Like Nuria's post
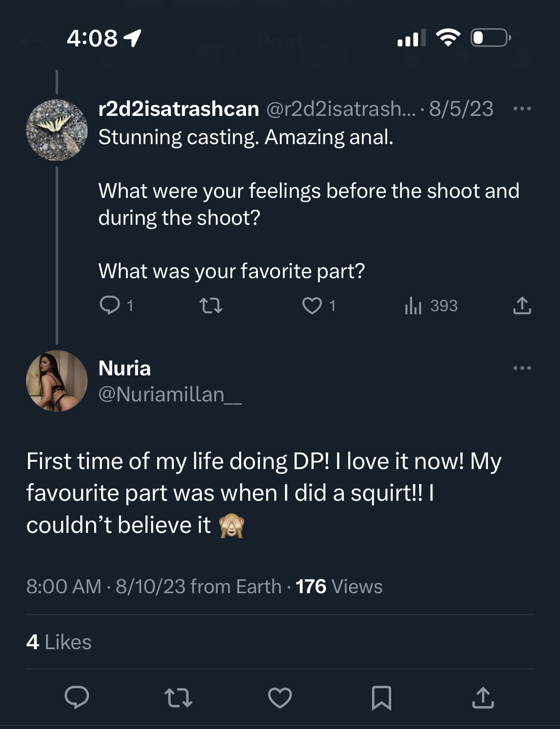 point(280,697)
